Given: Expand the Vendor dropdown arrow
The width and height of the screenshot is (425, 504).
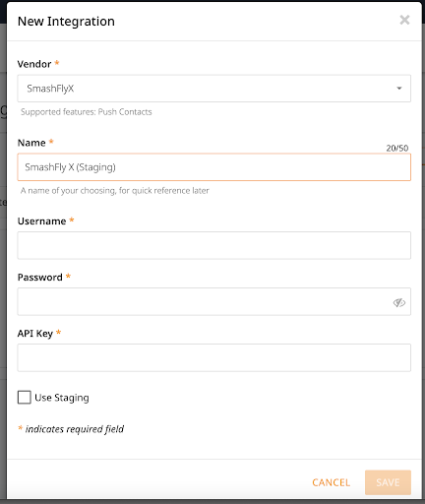Looking at the screenshot, I should tap(399, 89).
